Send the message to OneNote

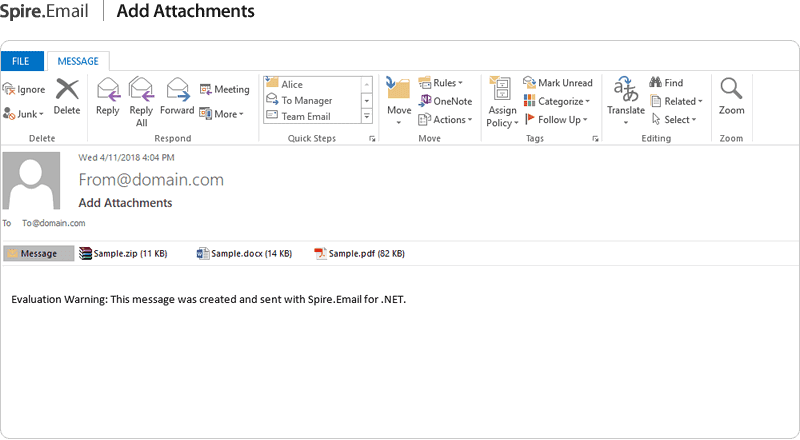(x=445, y=101)
